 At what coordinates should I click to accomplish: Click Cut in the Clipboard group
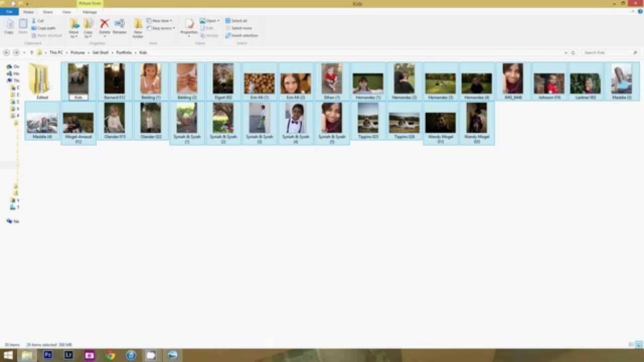pyautogui.click(x=38, y=21)
